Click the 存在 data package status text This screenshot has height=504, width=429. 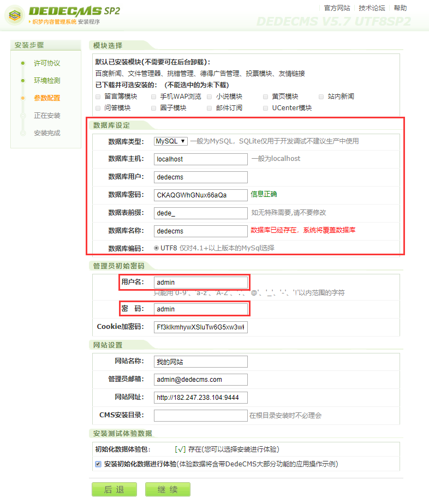tap(227, 449)
